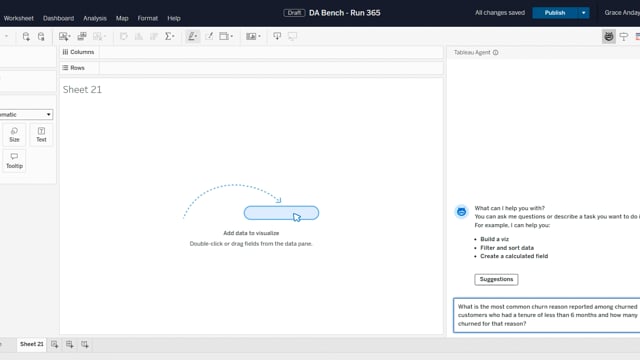Open the Dashboard menu

58,18
